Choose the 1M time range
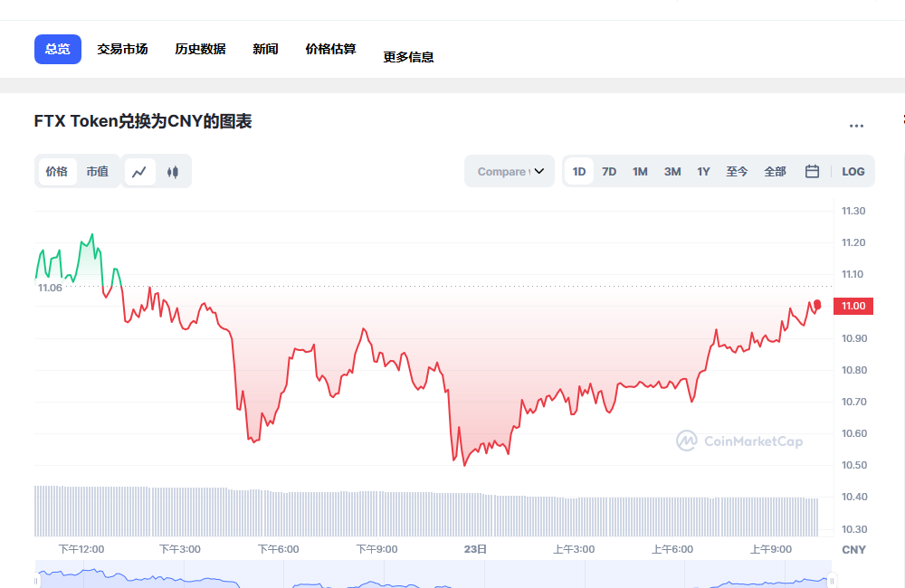Viewport: 905px width, 588px height. [640, 171]
